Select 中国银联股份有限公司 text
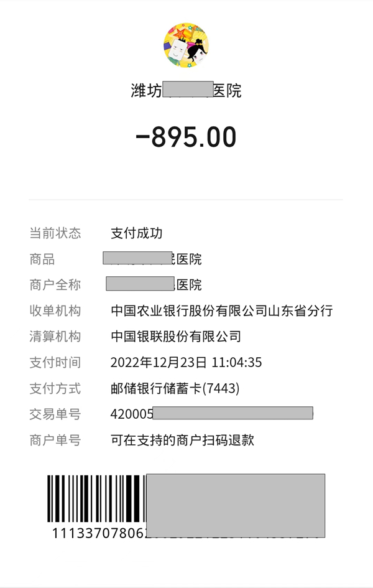Screen dimensions: 373x588 (x=176, y=337)
